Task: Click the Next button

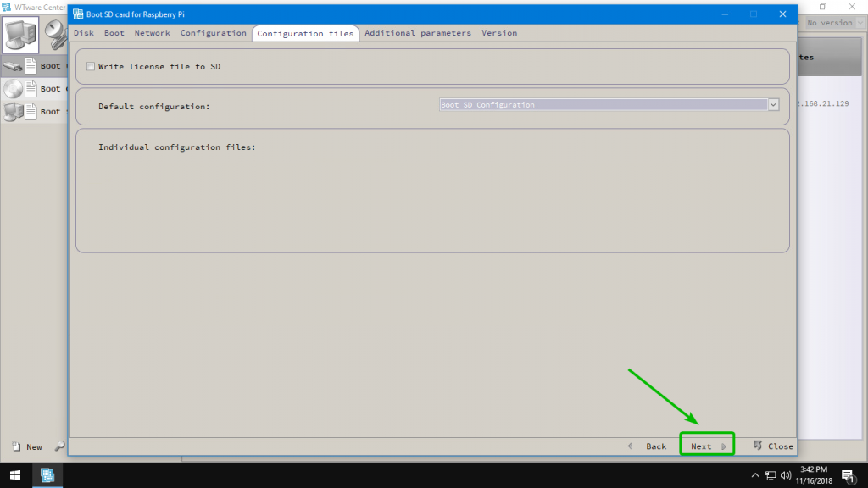Action: (707, 446)
